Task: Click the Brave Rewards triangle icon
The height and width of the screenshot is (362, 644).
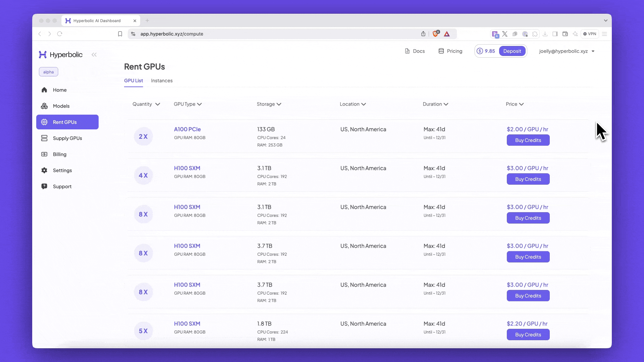Action: pyautogui.click(x=447, y=34)
